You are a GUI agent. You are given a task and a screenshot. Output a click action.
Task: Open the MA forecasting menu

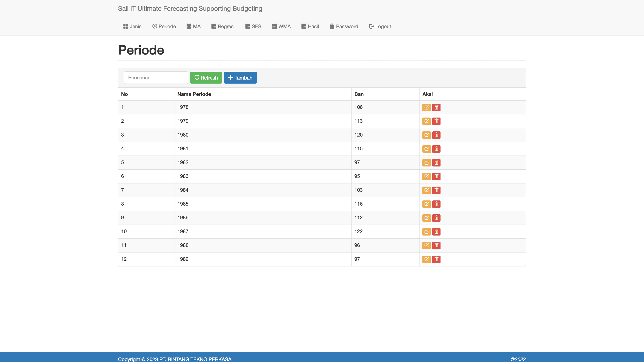point(193,27)
